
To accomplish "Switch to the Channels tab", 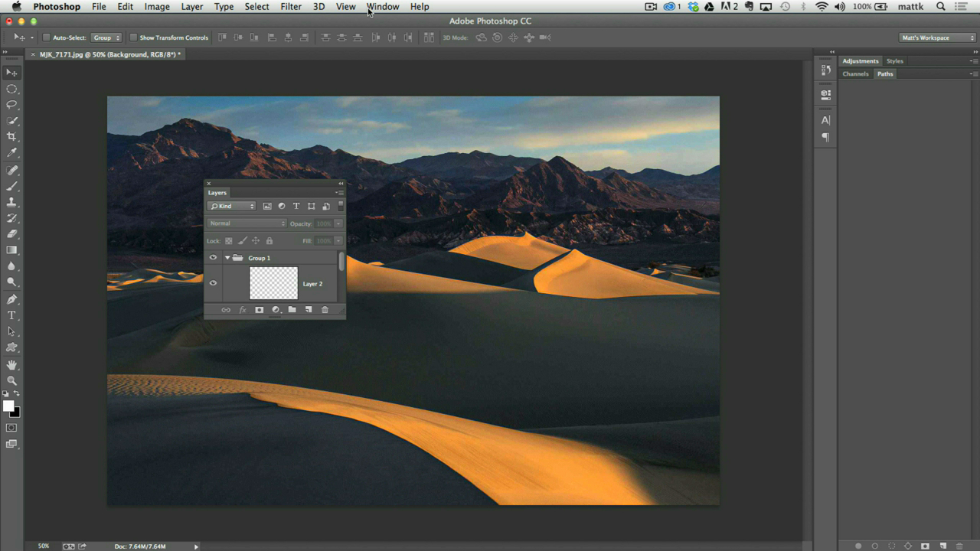I will (856, 74).
